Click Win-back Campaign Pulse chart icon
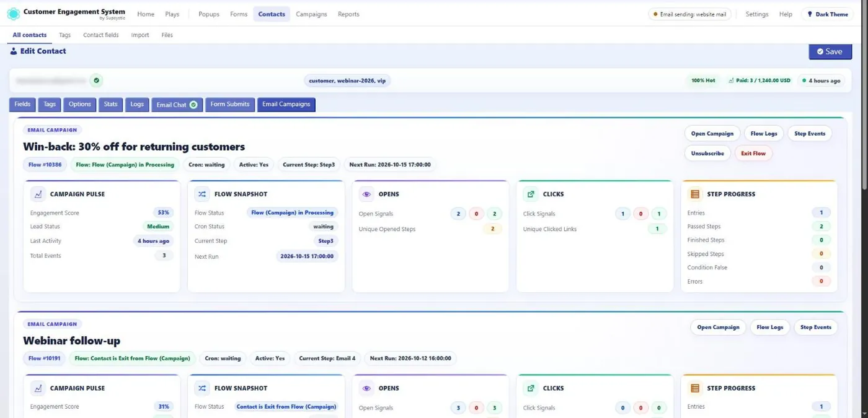This screenshot has height=418, width=868. coord(38,194)
